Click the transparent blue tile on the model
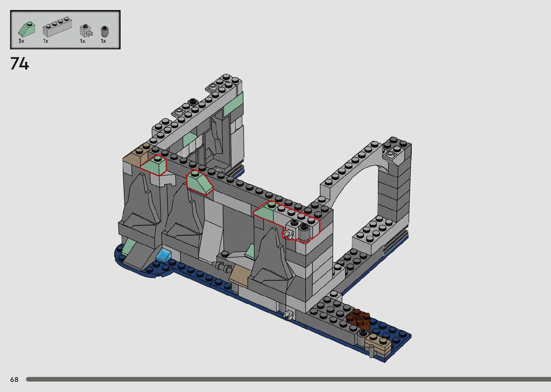The height and width of the screenshot is (392, 551). [x=164, y=255]
